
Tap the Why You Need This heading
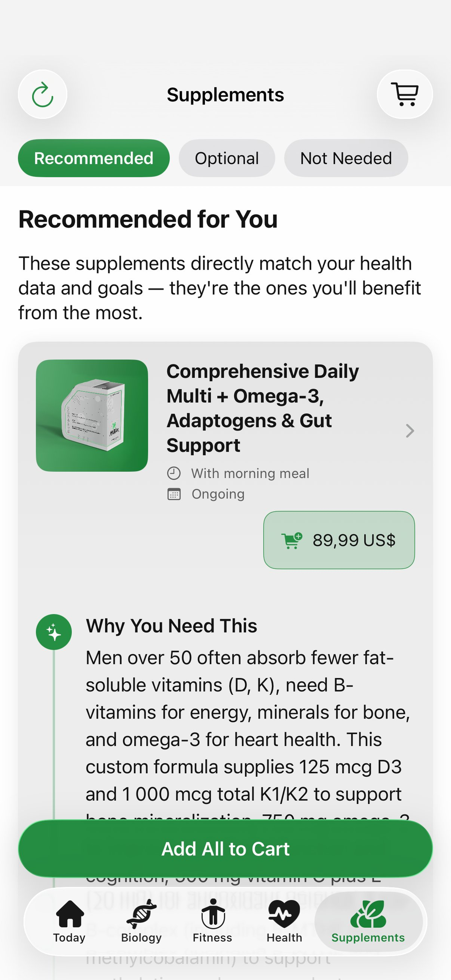pyautogui.click(x=172, y=626)
